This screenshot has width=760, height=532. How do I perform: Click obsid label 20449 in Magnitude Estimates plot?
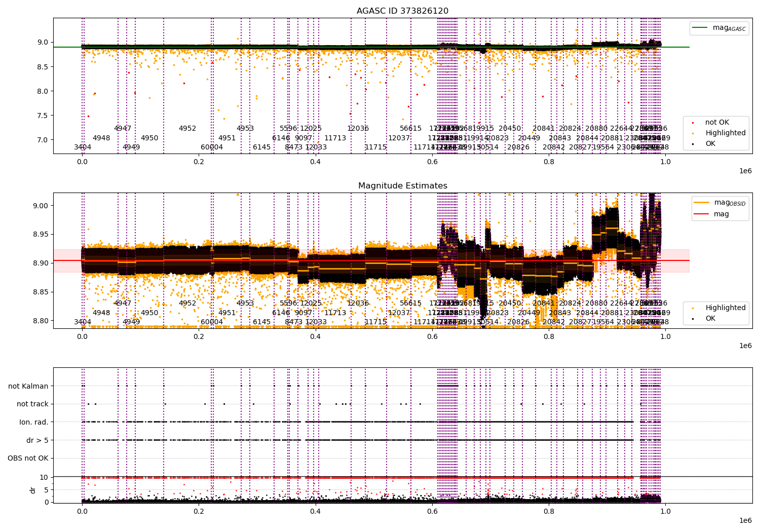[x=529, y=313]
